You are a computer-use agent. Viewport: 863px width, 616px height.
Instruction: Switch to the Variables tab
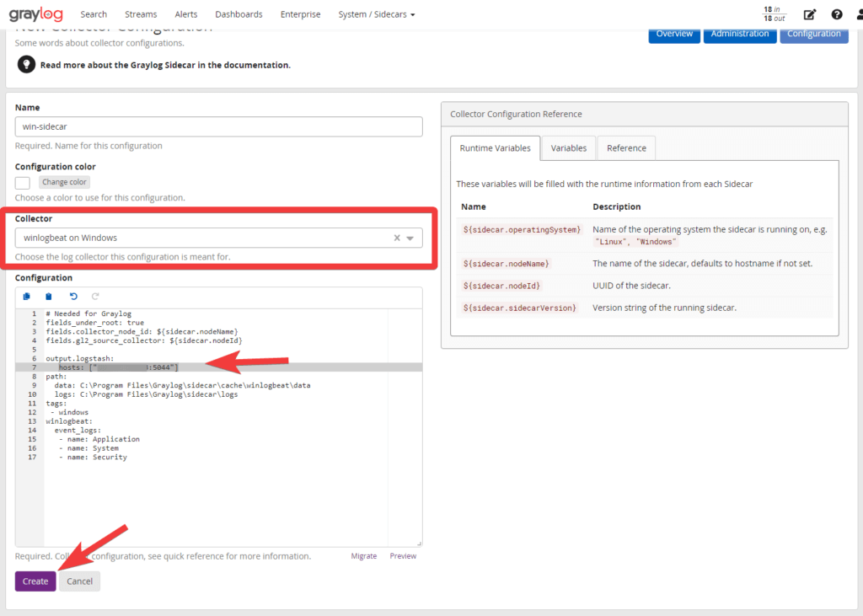(x=569, y=148)
